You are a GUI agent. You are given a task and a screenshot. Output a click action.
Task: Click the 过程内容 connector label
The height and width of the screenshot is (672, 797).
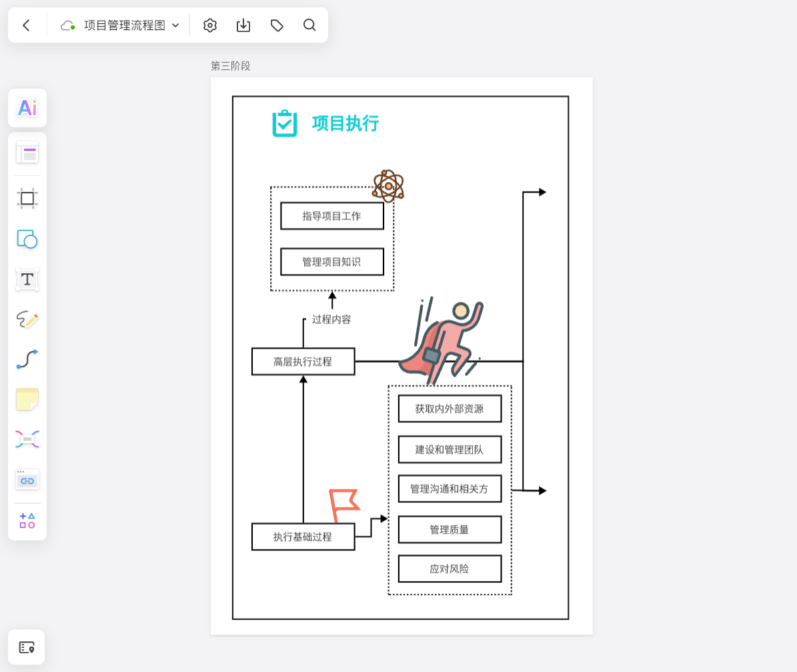click(331, 319)
